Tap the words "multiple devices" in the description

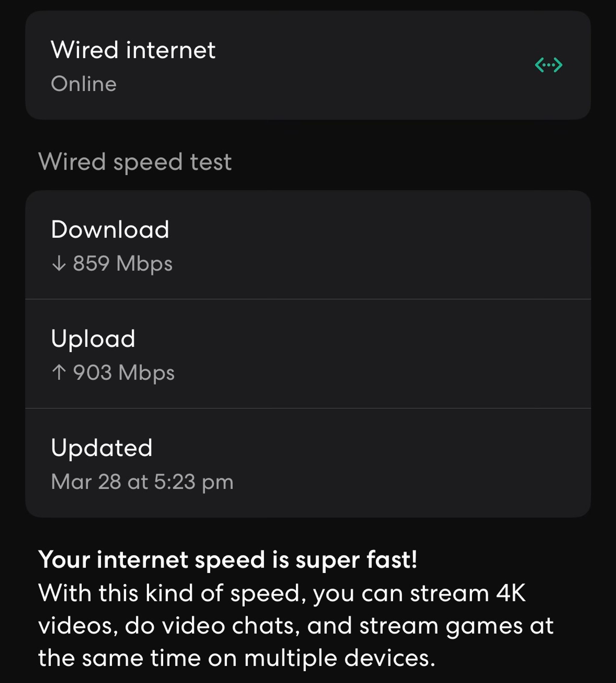(x=340, y=658)
